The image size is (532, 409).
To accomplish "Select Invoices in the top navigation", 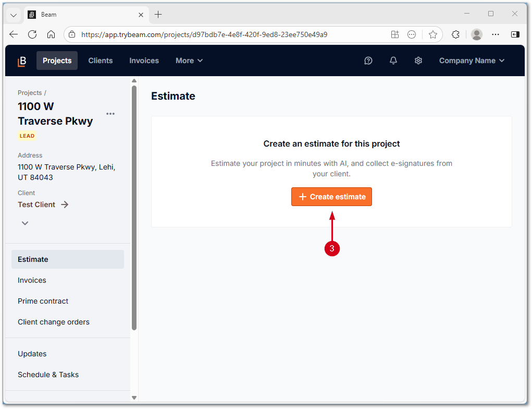I will click(x=144, y=61).
